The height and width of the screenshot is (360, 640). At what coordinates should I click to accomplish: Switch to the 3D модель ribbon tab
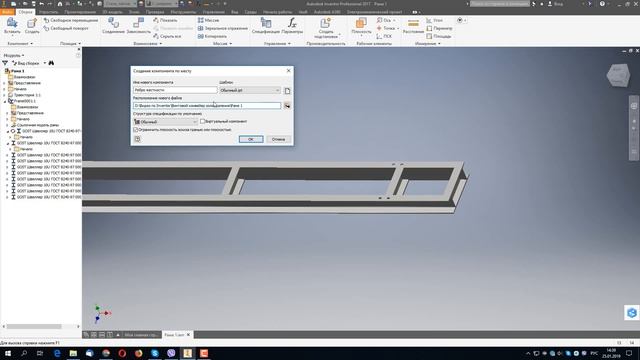click(113, 12)
